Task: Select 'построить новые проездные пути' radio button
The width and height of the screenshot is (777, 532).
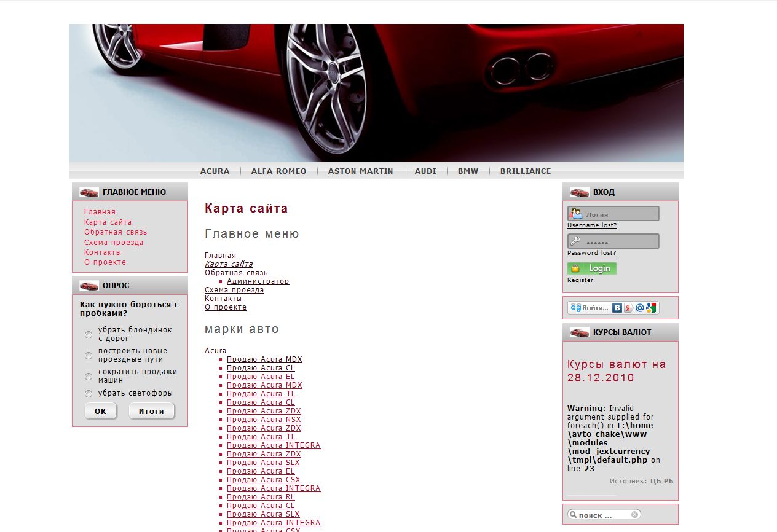Action: [x=89, y=356]
